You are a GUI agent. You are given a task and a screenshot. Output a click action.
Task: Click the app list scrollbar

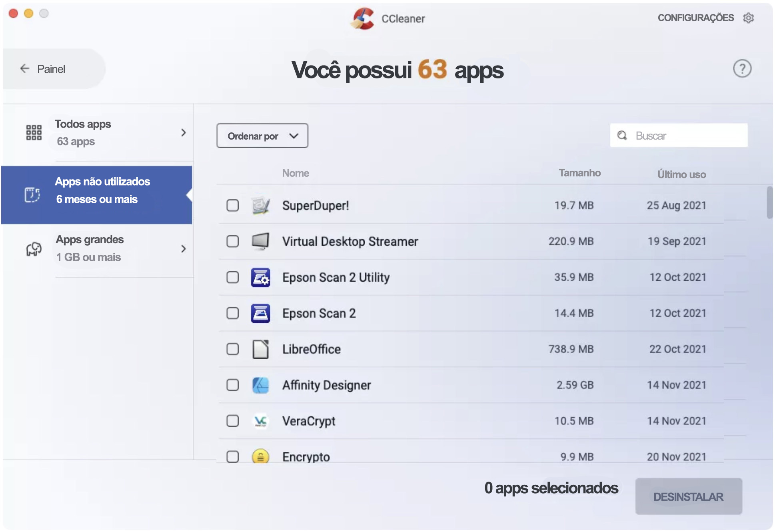click(769, 202)
